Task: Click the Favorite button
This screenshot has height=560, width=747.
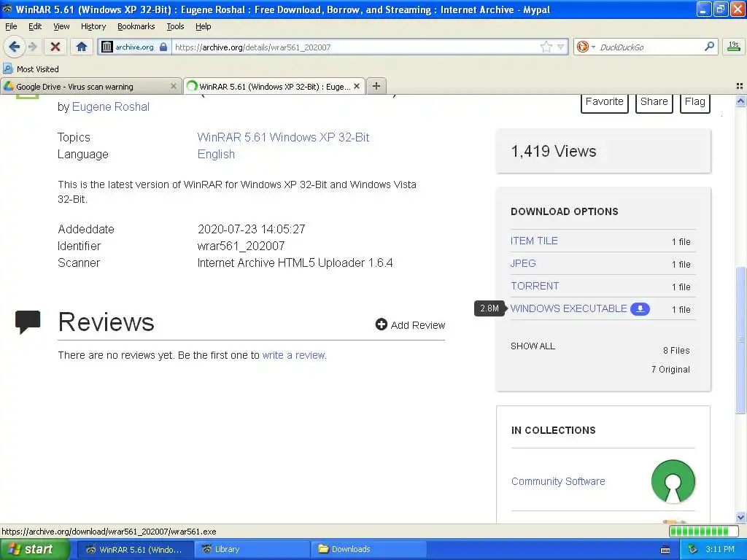Action: 605,102
